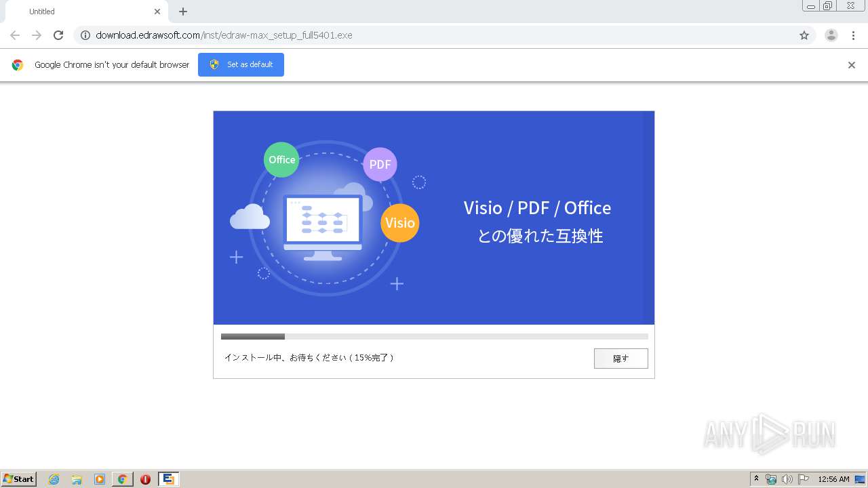This screenshot has width=868, height=488.
Task: Reload the current page
Action: point(58,35)
